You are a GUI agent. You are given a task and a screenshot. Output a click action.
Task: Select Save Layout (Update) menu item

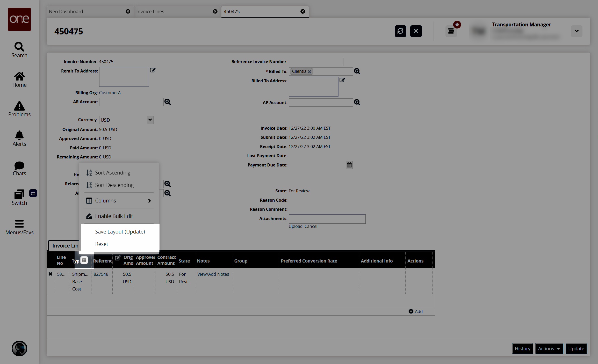coord(120,232)
